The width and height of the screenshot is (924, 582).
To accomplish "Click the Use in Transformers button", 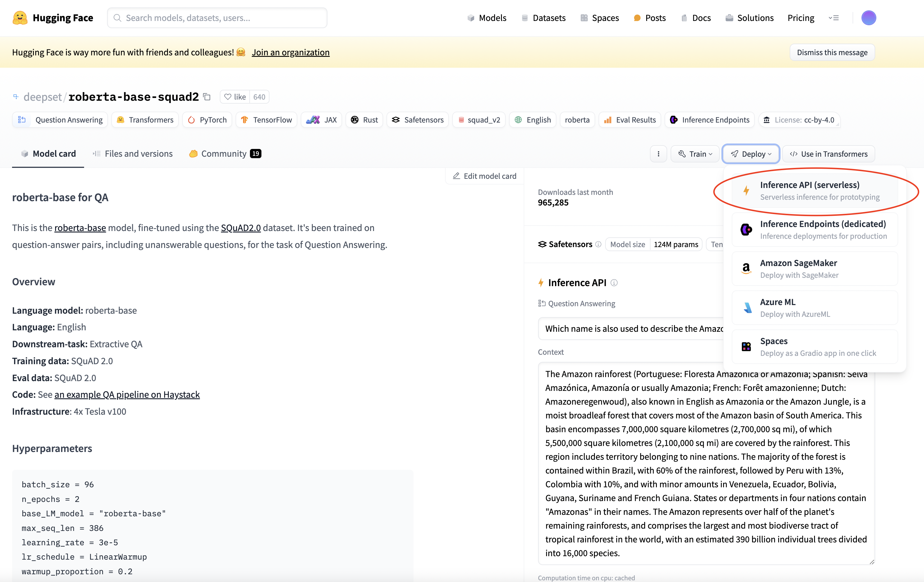I will click(828, 154).
